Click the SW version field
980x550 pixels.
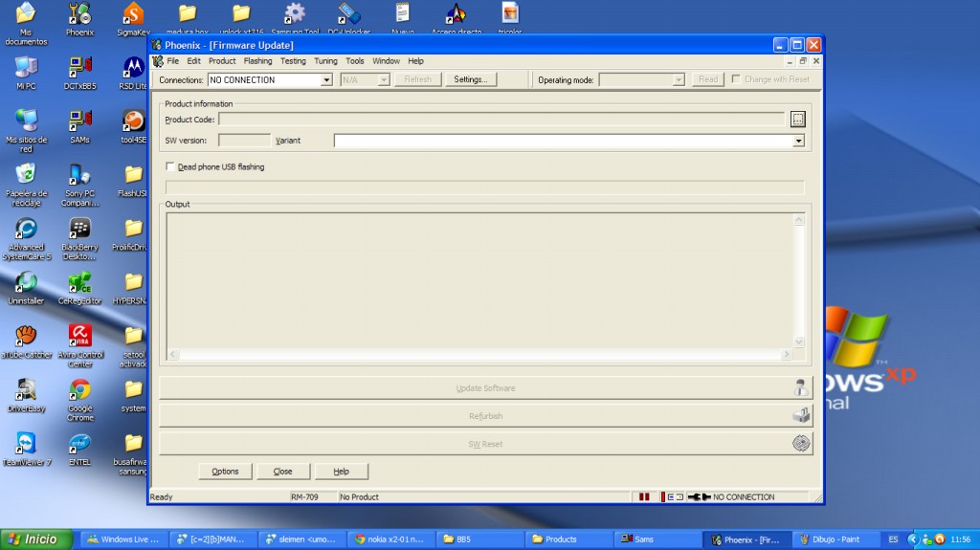(244, 140)
